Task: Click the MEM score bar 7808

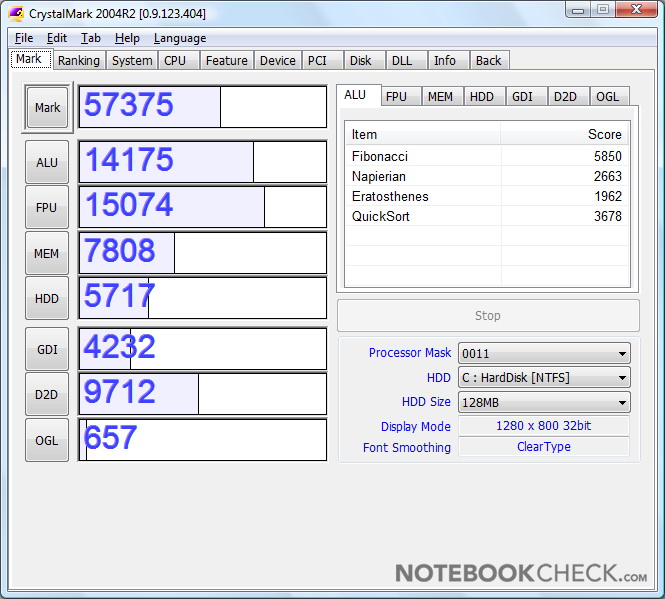Action: click(x=203, y=253)
